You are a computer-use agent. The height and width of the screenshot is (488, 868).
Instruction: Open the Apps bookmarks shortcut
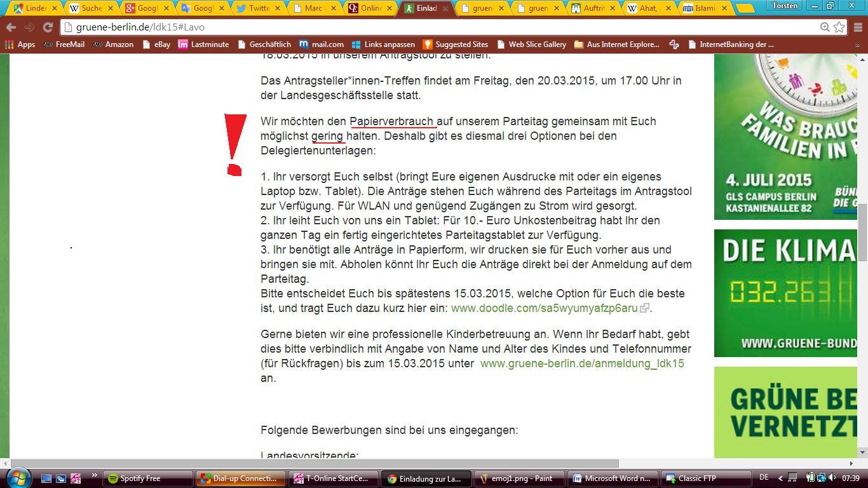coord(20,44)
